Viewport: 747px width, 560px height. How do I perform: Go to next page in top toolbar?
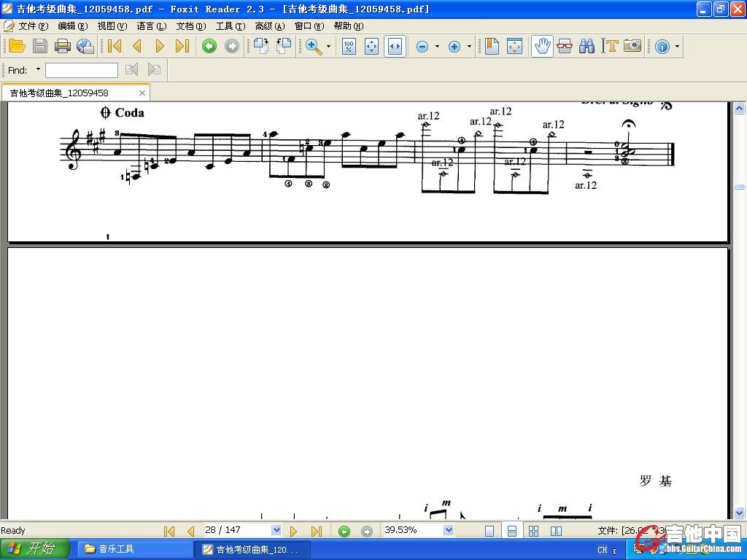click(160, 46)
